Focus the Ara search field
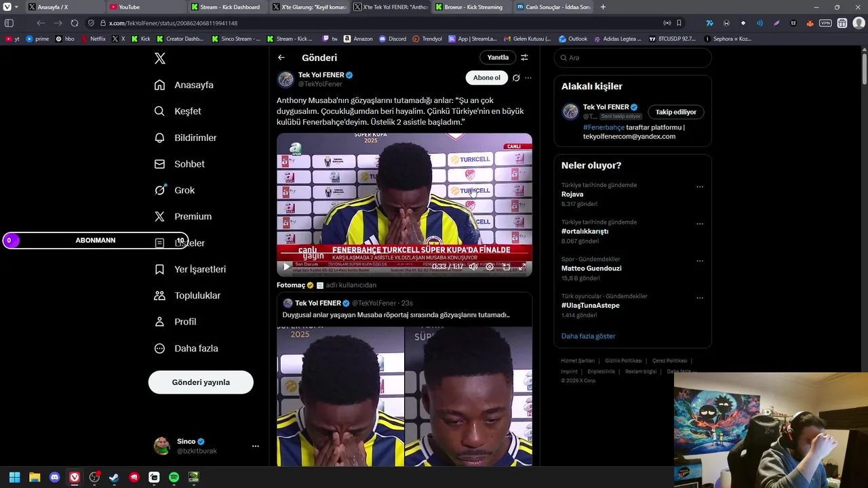Viewport: 868px width, 488px height. pyautogui.click(x=633, y=58)
